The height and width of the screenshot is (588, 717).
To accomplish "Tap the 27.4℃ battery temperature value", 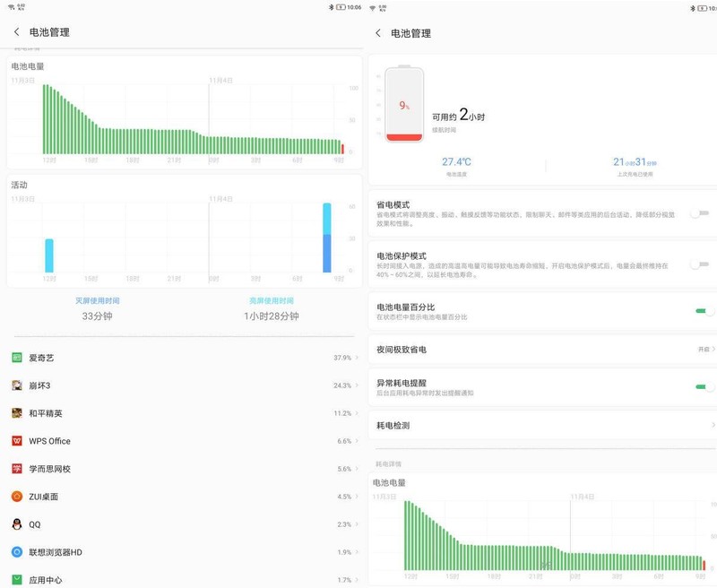I will pyautogui.click(x=456, y=162).
